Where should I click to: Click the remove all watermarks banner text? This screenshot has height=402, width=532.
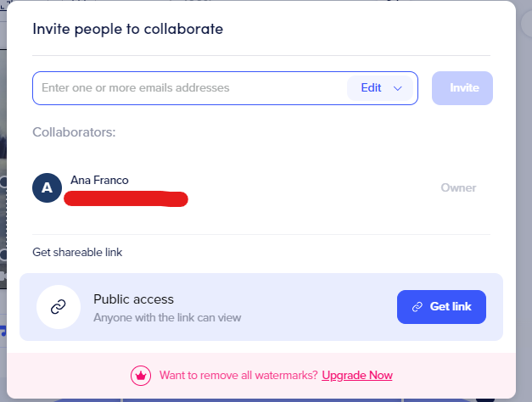tap(238, 375)
